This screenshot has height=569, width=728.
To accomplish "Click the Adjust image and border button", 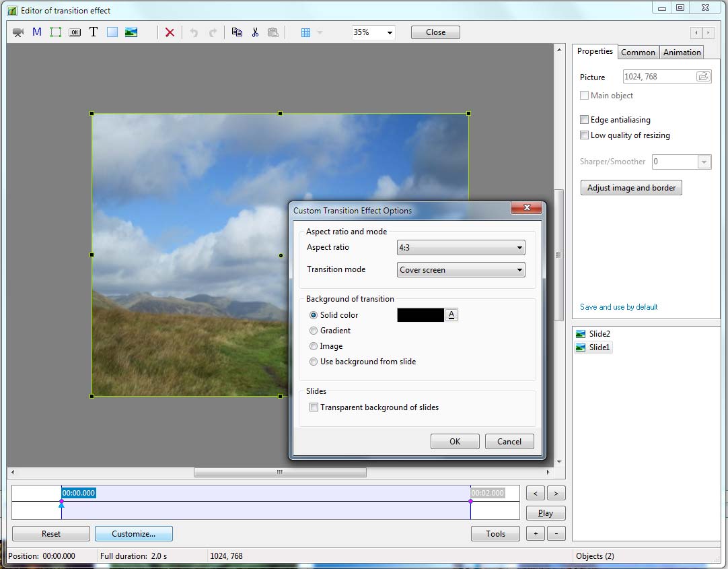I will (631, 188).
